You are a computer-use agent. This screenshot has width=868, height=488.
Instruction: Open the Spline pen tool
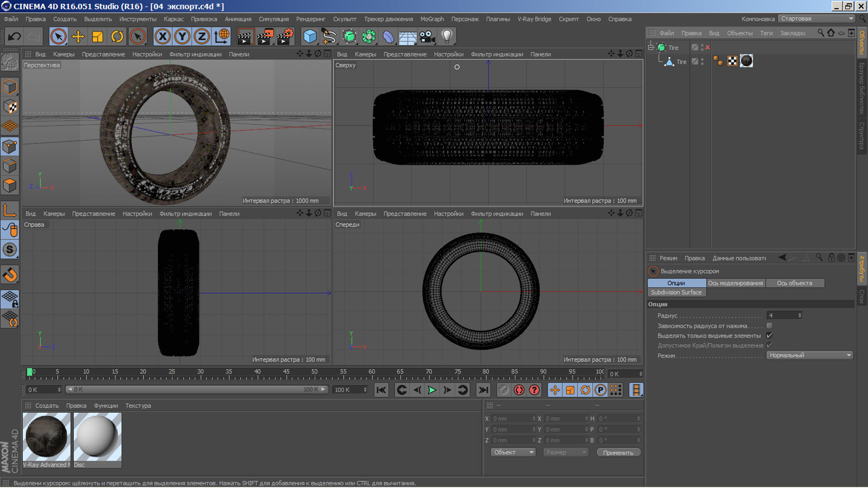330,37
